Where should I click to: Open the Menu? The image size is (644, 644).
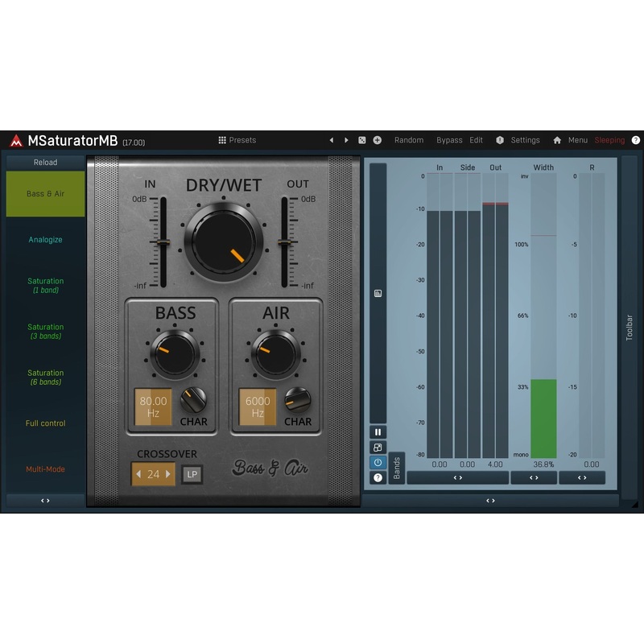(578, 140)
